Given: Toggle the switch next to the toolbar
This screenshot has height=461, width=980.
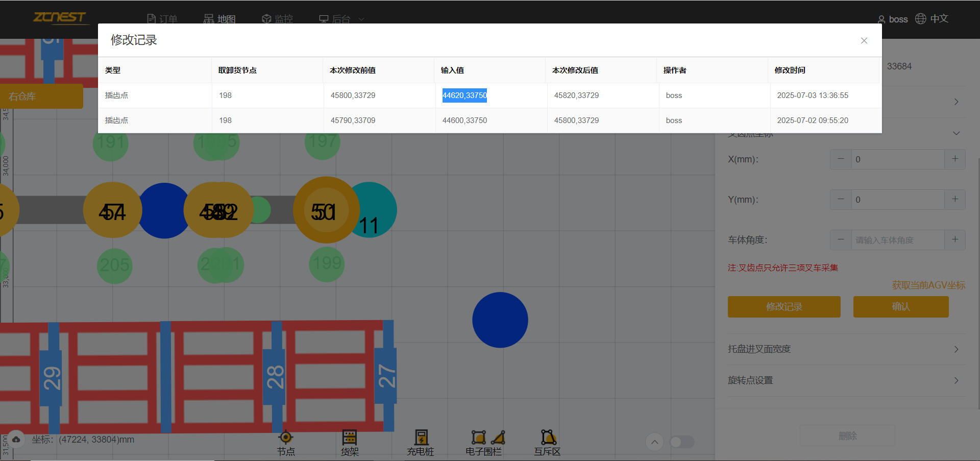Looking at the screenshot, I should (x=682, y=442).
